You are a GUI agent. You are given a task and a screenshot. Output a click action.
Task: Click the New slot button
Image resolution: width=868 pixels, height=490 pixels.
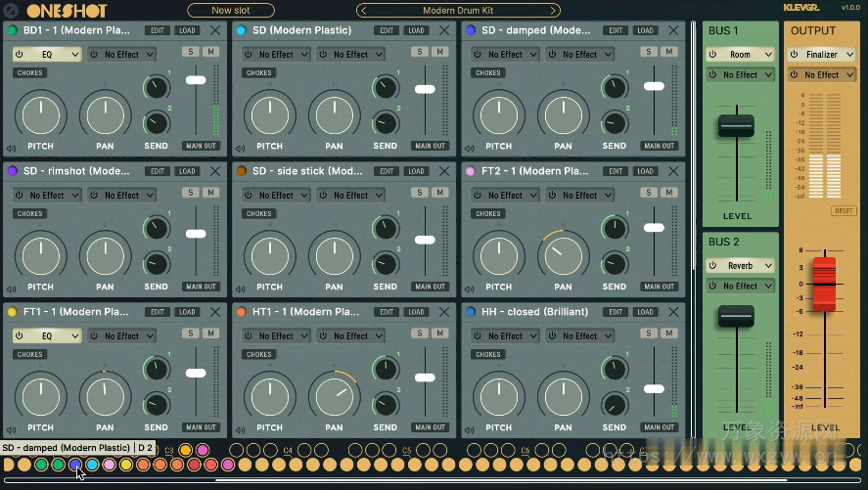pyautogui.click(x=230, y=11)
